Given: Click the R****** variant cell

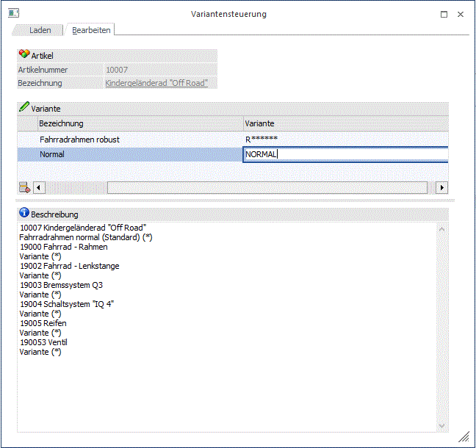Looking at the screenshot, I should pyautogui.click(x=345, y=139).
